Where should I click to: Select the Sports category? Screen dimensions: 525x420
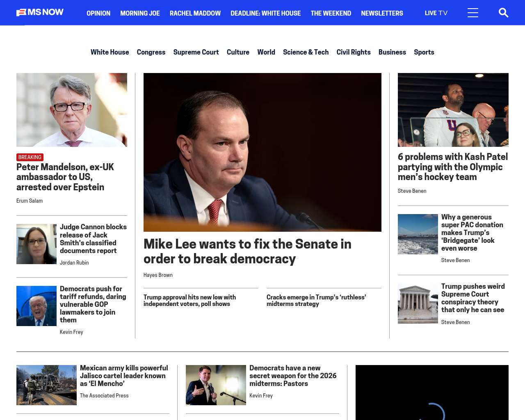tap(424, 52)
